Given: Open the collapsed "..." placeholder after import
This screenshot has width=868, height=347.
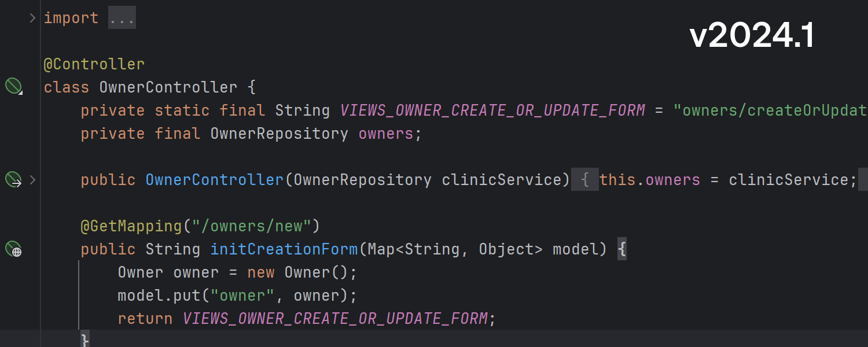Looking at the screenshot, I should 122,18.
